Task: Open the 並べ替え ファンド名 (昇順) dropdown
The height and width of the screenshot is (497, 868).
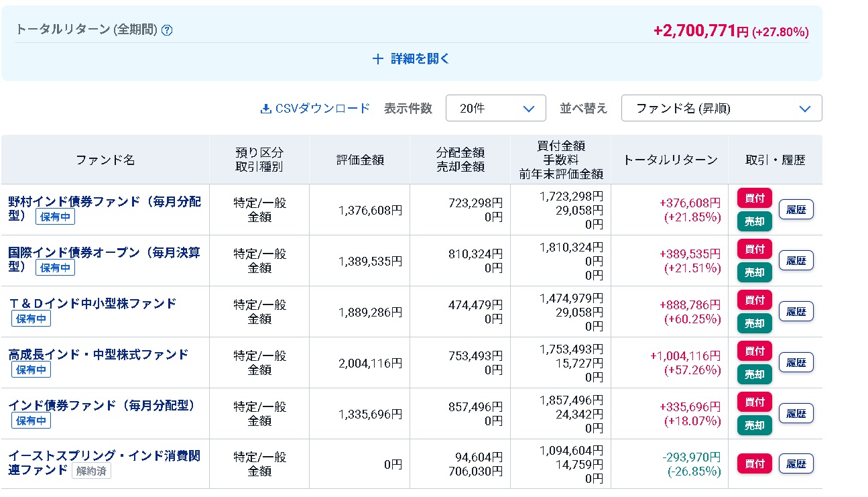Action: 721,109
